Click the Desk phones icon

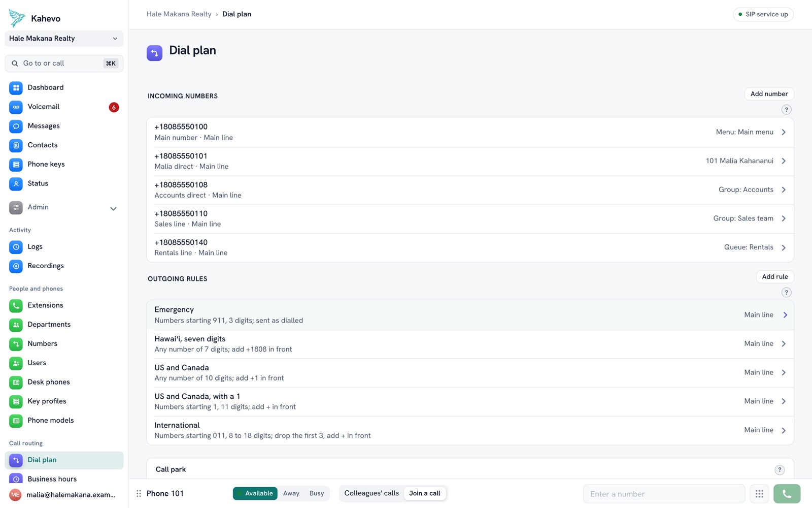[16, 383]
